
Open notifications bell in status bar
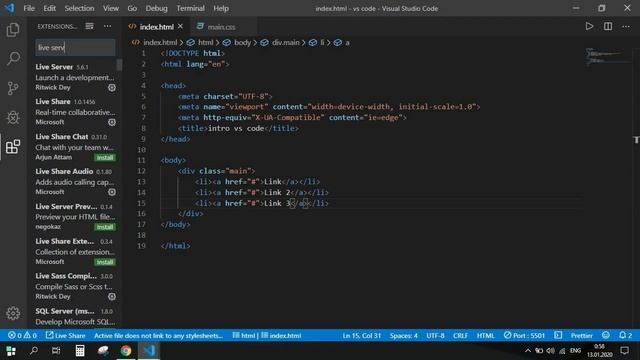point(625,336)
